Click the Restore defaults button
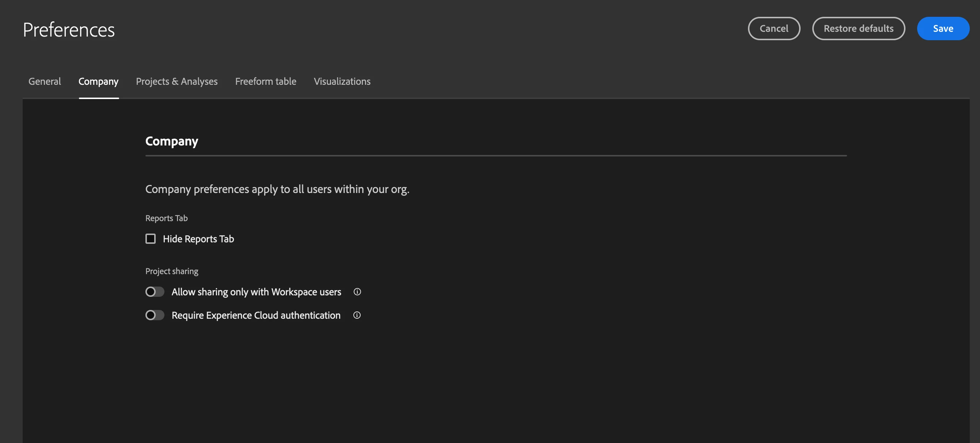980x443 pixels. click(x=858, y=29)
